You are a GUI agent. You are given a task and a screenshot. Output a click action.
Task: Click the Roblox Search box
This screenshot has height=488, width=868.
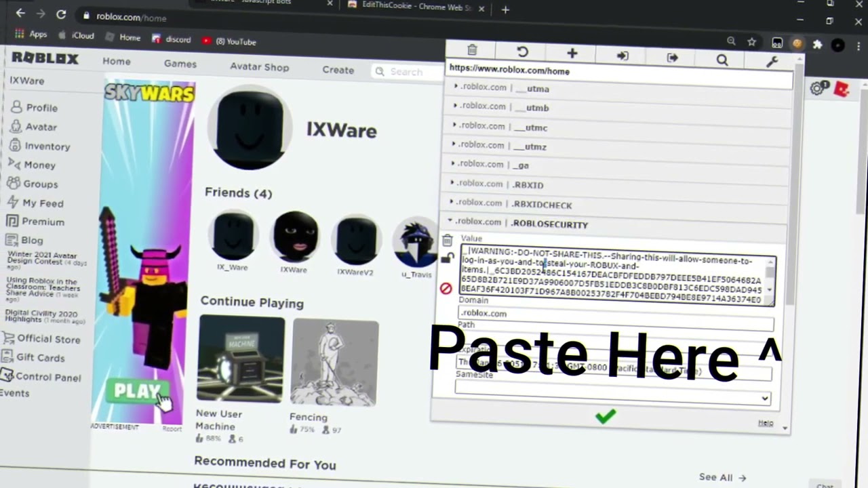pyautogui.click(x=407, y=72)
